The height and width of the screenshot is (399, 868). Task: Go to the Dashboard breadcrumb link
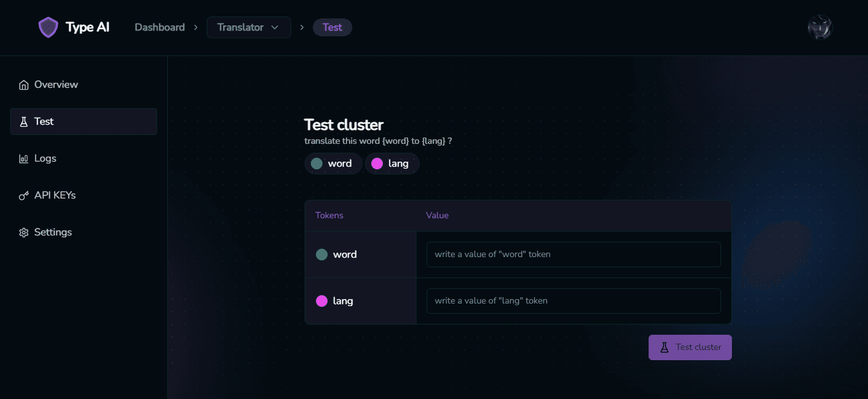(x=160, y=27)
